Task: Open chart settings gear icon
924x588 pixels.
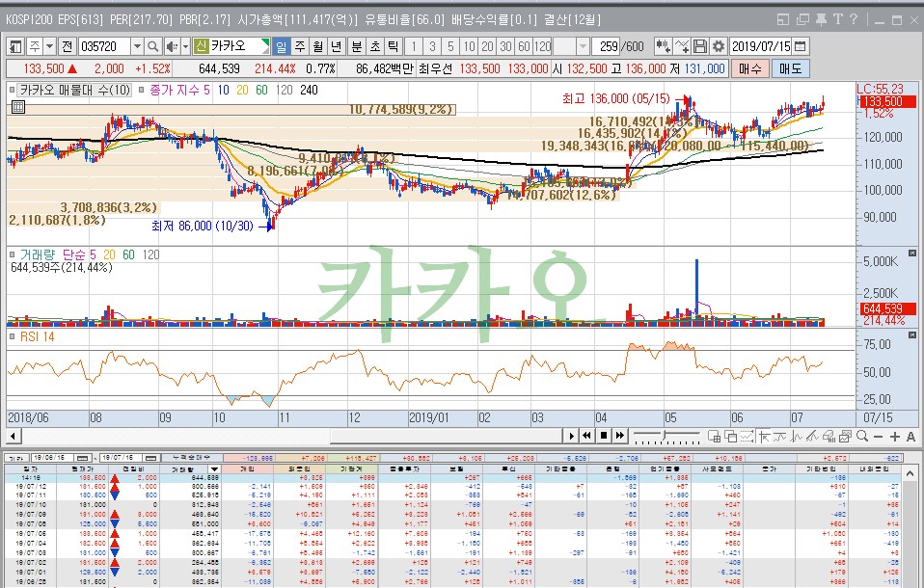Action: click(718, 46)
